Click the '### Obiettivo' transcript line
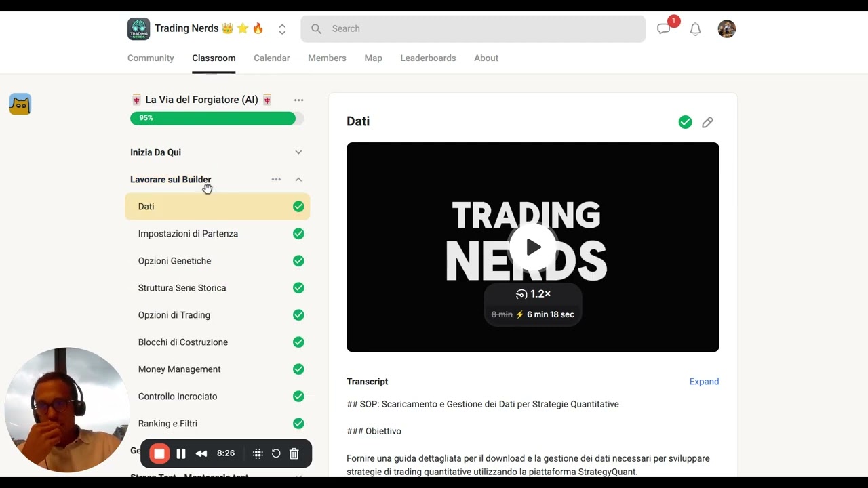 click(374, 431)
